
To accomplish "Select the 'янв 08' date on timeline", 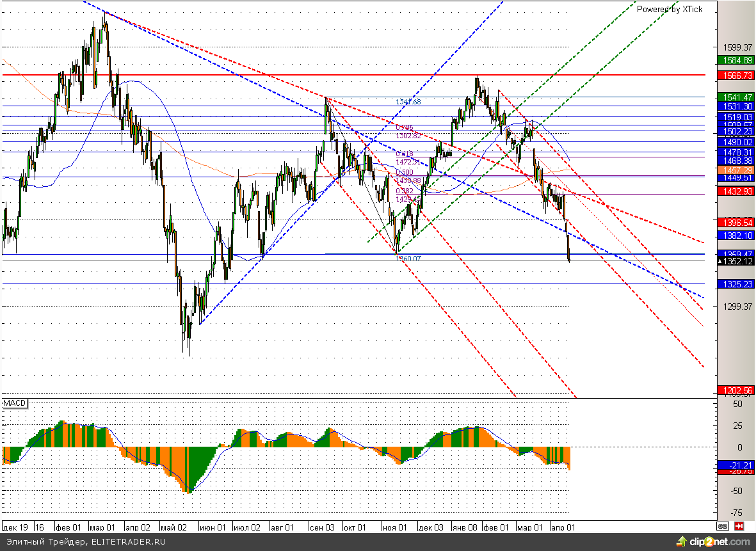I will tap(463, 527).
